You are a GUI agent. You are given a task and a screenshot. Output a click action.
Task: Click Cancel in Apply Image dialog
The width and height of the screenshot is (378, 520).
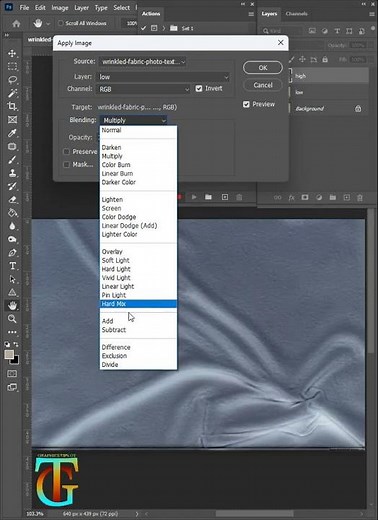coord(263,85)
